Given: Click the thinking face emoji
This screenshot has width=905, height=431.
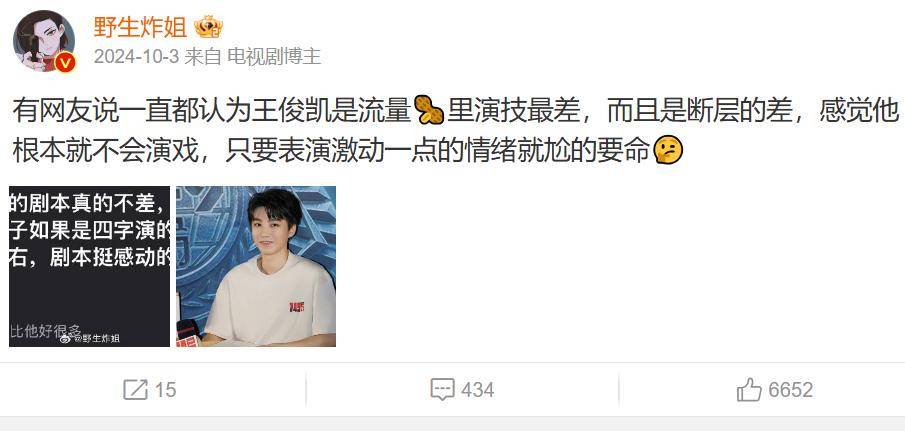Looking at the screenshot, I should tap(668, 151).
